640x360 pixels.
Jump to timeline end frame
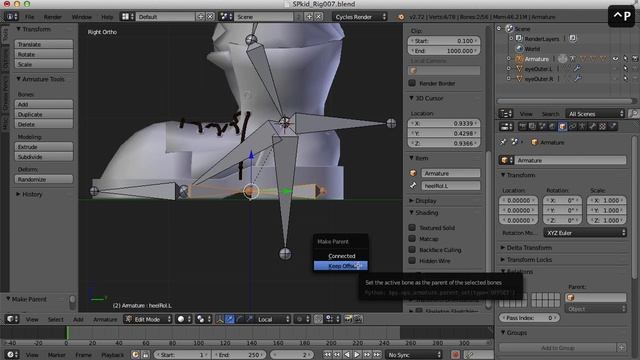[378, 355]
